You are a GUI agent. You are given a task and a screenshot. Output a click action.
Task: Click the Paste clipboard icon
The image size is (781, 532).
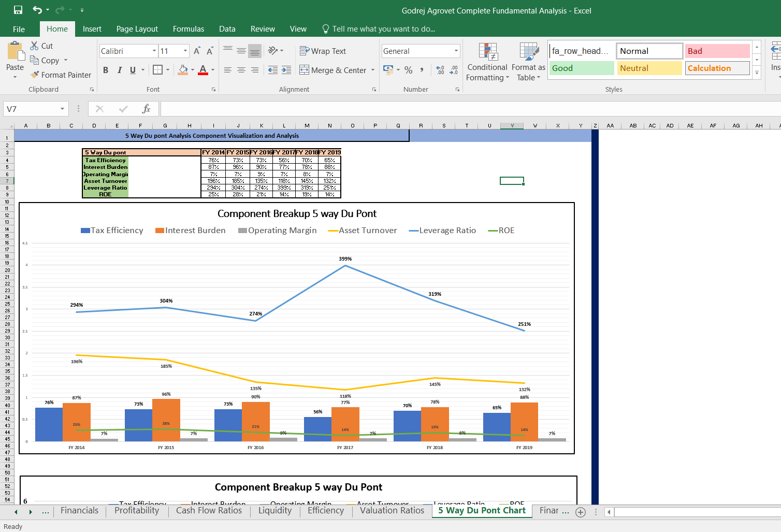pyautogui.click(x=16, y=52)
